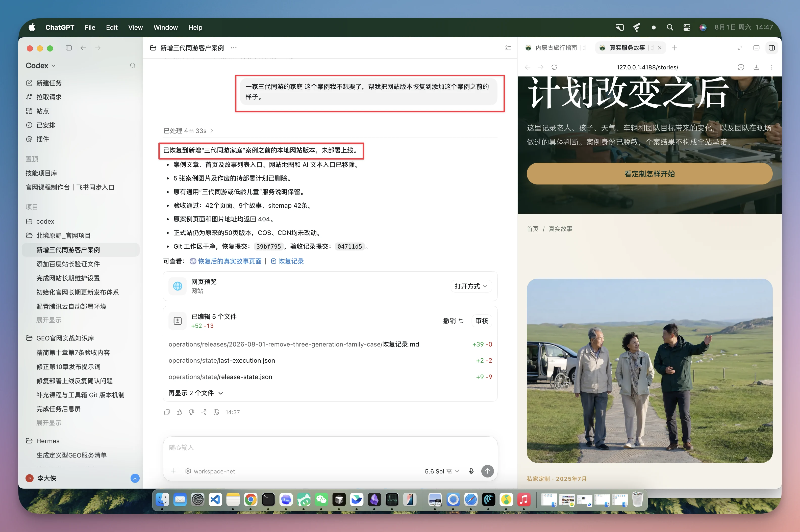This screenshot has height=532, width=800.
Task: Open link 恢复后的真实故事页面
Action: [x=226, y=261]
